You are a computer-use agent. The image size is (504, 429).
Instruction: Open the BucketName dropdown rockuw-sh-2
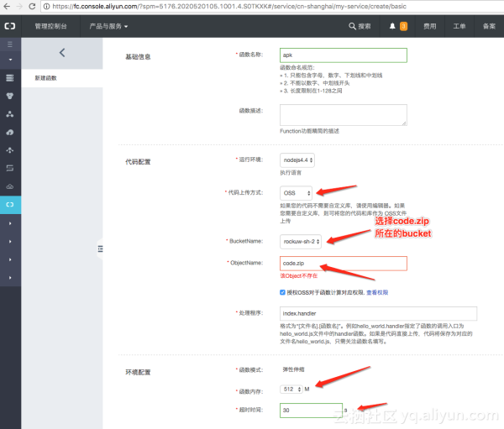click(x=301, y=241)
